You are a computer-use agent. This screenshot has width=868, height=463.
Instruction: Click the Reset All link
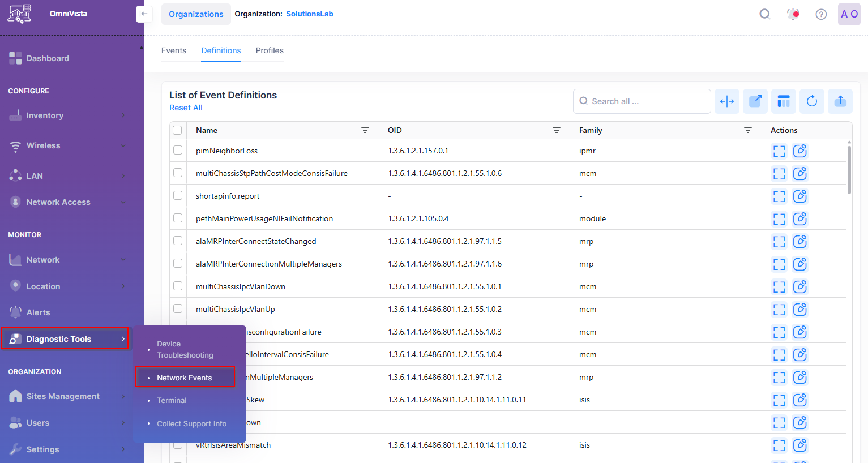(x=186, y=108)
